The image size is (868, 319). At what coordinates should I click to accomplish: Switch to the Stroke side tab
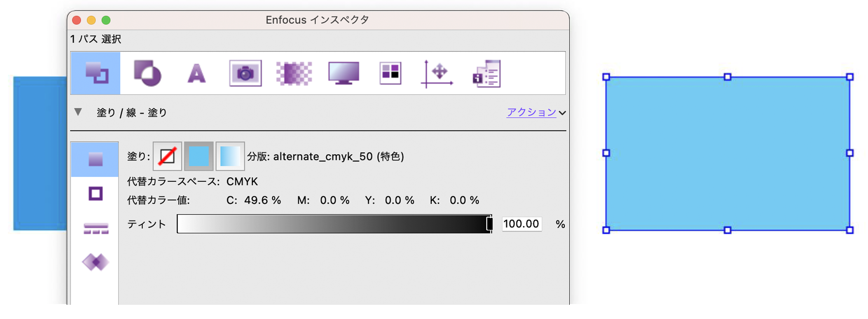pyautogui.click(x=95, y=194)
